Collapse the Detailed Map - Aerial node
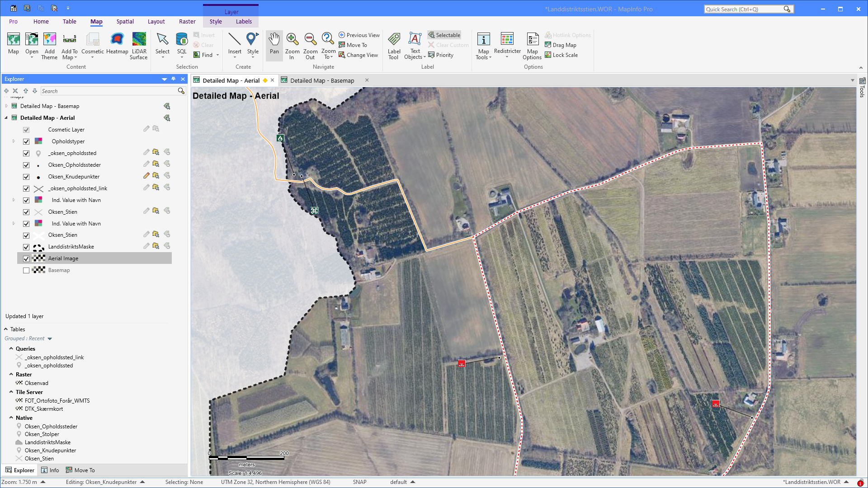868x488 pixels. (x=6, y=118)
